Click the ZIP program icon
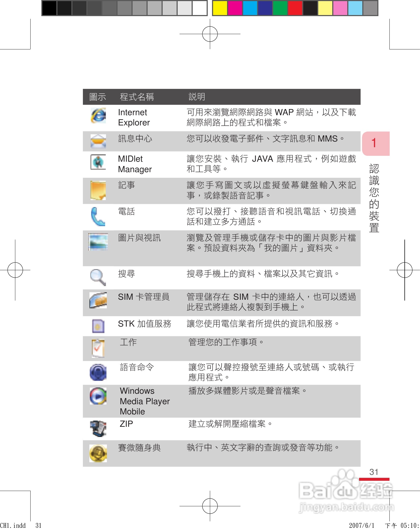Screen dimensions: 420x531 pyautogui.click(x=98, y=429)
